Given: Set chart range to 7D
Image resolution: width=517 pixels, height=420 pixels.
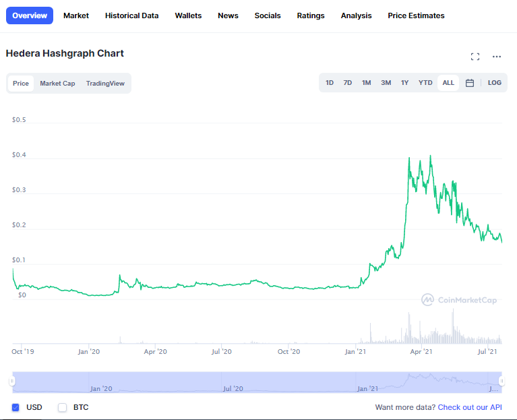Looking at the screenshot, I should (x=348, y=83).
